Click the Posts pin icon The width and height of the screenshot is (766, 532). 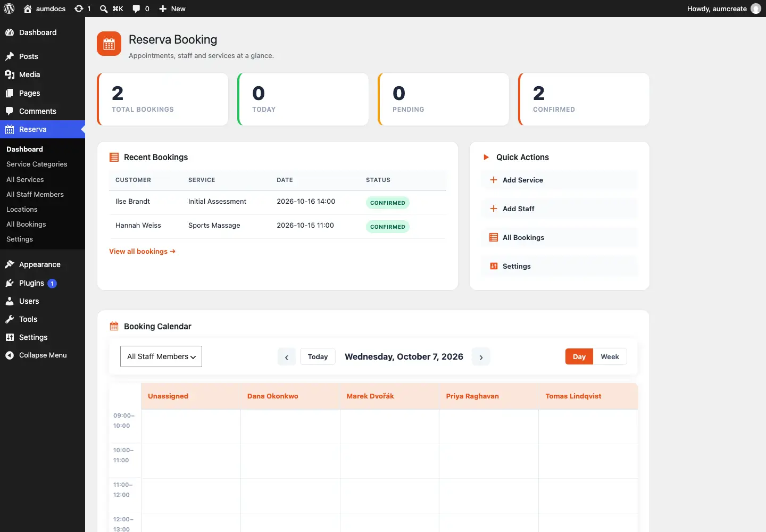[x=10, y=56]
